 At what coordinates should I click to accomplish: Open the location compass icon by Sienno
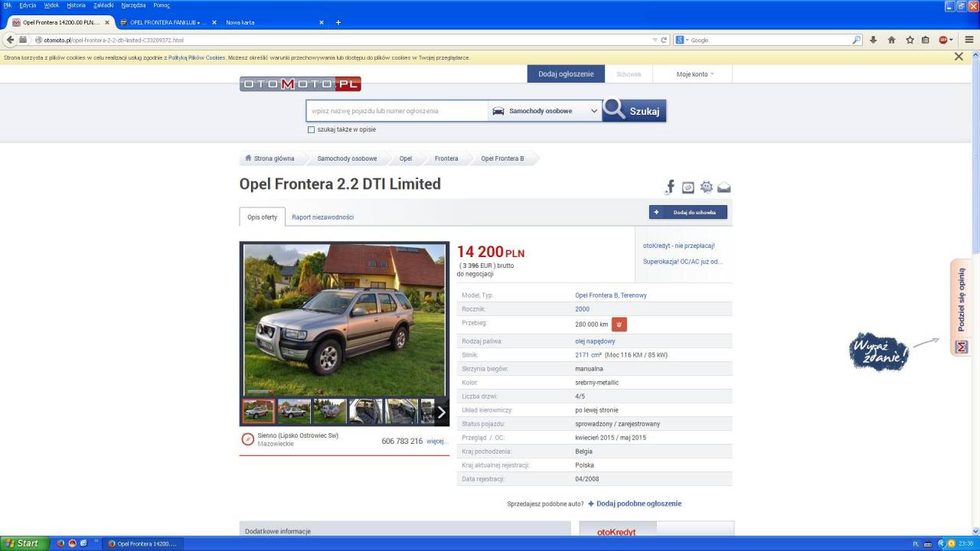pos(247,439)
